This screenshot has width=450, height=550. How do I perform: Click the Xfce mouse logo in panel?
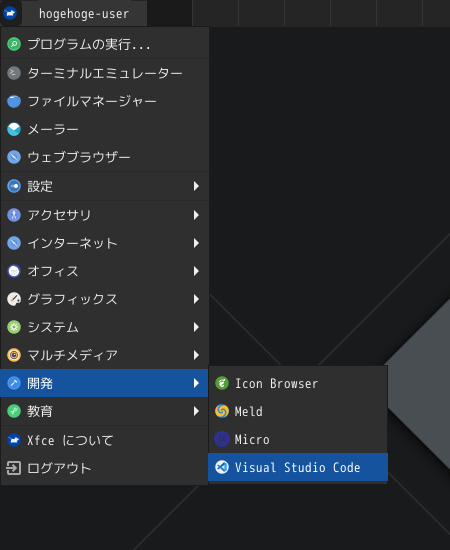10,13
